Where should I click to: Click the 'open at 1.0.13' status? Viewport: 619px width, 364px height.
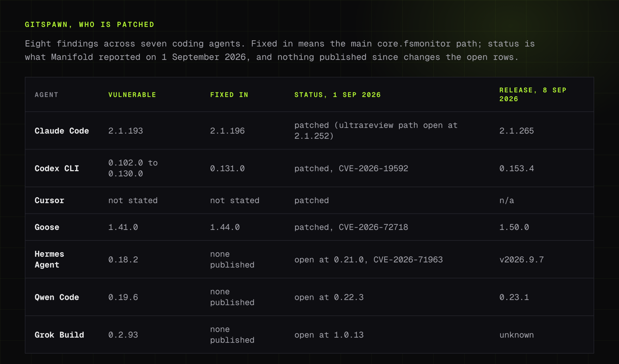(329, 335)
